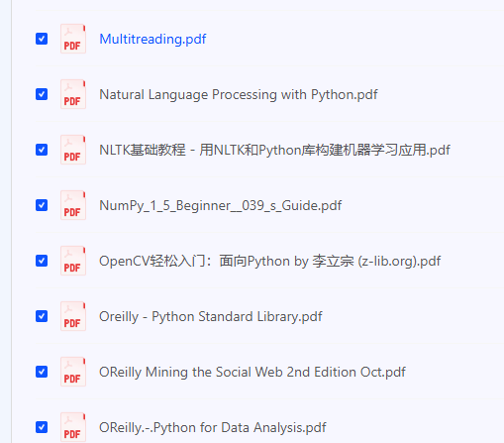Click the PDF icon for OReilly.-.Python for Data Analysis.pdf
The height and width of the screenshot is (443, 504).
pos(73,427)
